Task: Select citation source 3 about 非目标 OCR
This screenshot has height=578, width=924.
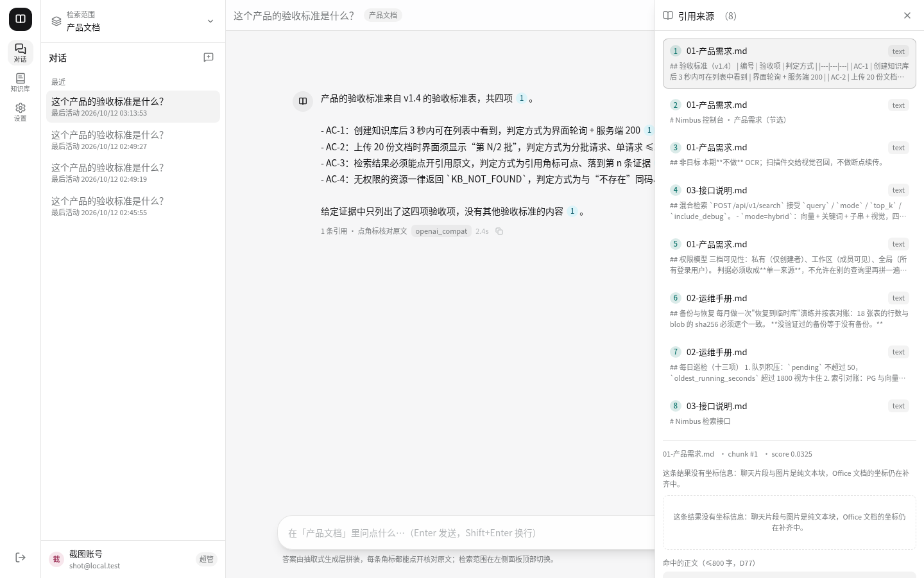Action: 789,154
